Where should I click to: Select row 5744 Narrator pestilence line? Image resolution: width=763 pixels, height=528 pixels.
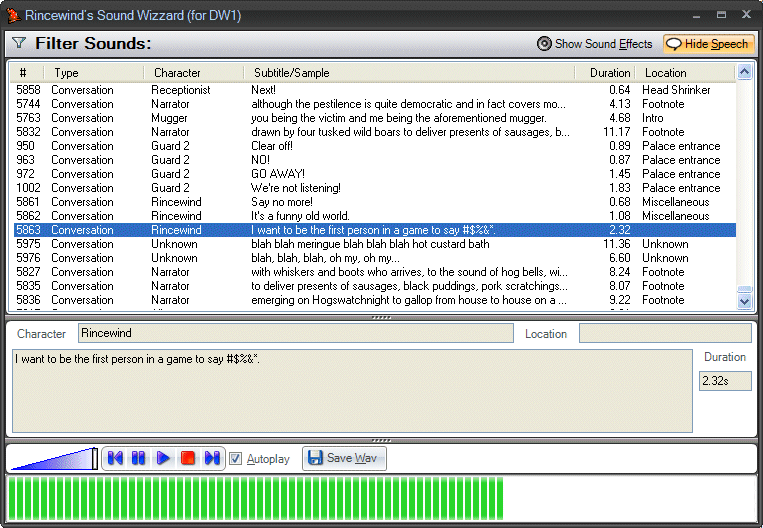[375, 104]
